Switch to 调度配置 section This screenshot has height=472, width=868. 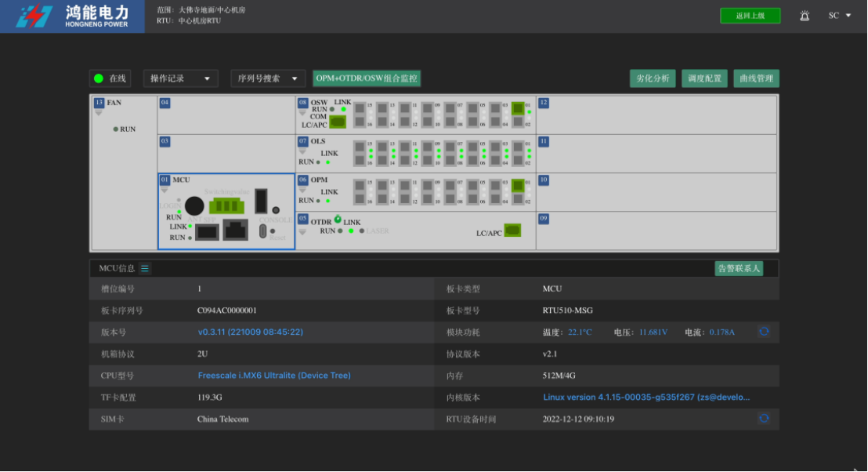704,78
